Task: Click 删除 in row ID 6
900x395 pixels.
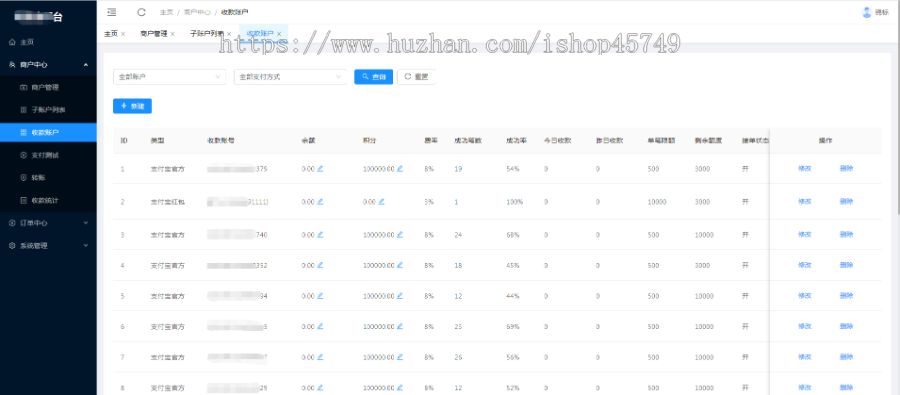Action: point(846,326)
